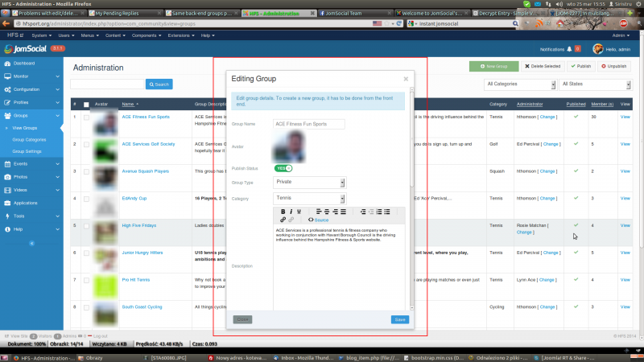
Task: Select checkbox for High Five Fridays
Action: [x=86, y=226]
